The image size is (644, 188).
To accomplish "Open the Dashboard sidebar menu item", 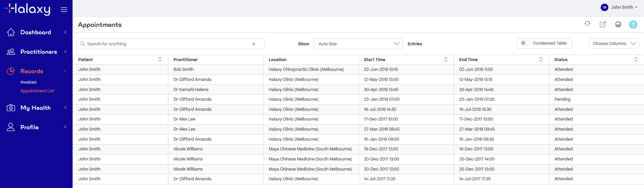I will click(x=36, y=32).
